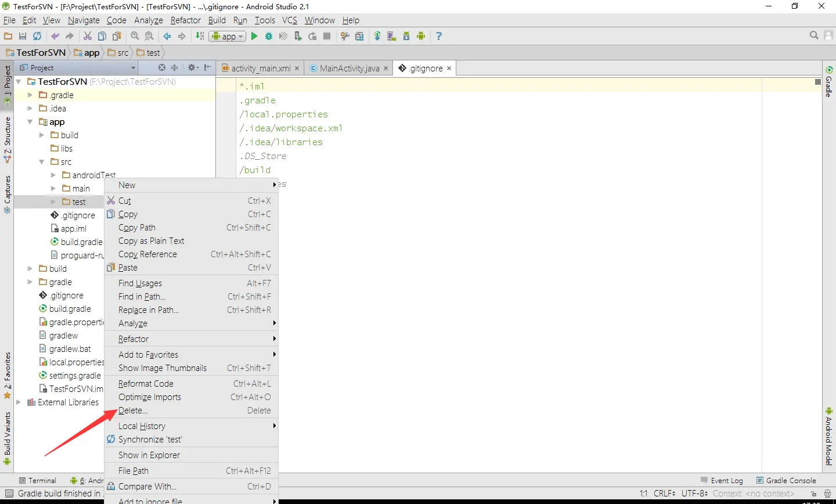Click the Replace toolbar icon

(149, 36)
